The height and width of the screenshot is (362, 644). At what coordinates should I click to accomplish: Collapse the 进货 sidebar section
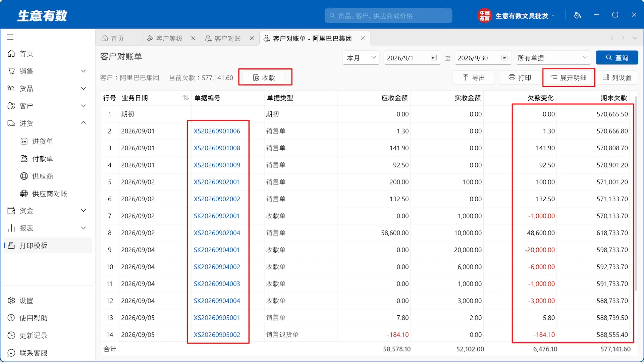84,123
